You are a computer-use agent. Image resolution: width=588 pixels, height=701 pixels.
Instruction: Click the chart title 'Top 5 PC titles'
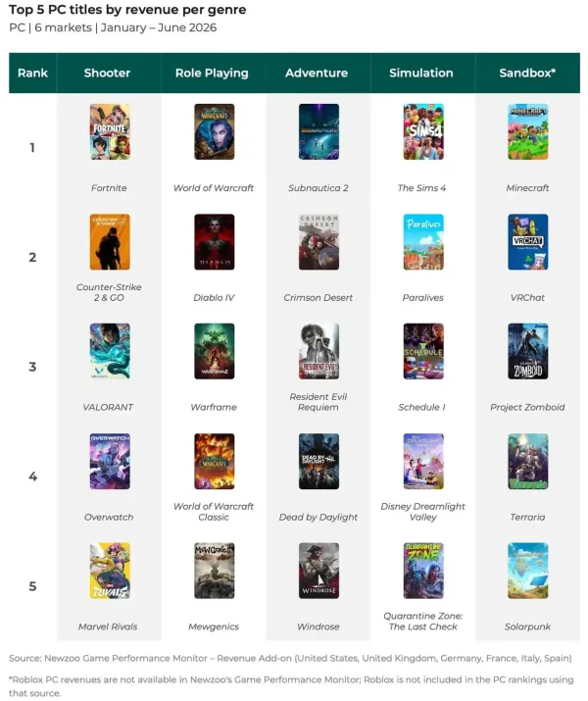(127, 10)
